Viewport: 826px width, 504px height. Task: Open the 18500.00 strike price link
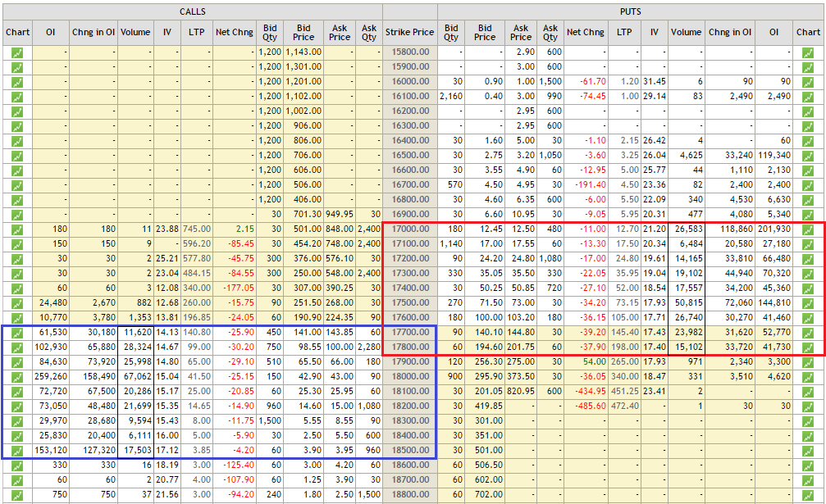click(411, 450)
